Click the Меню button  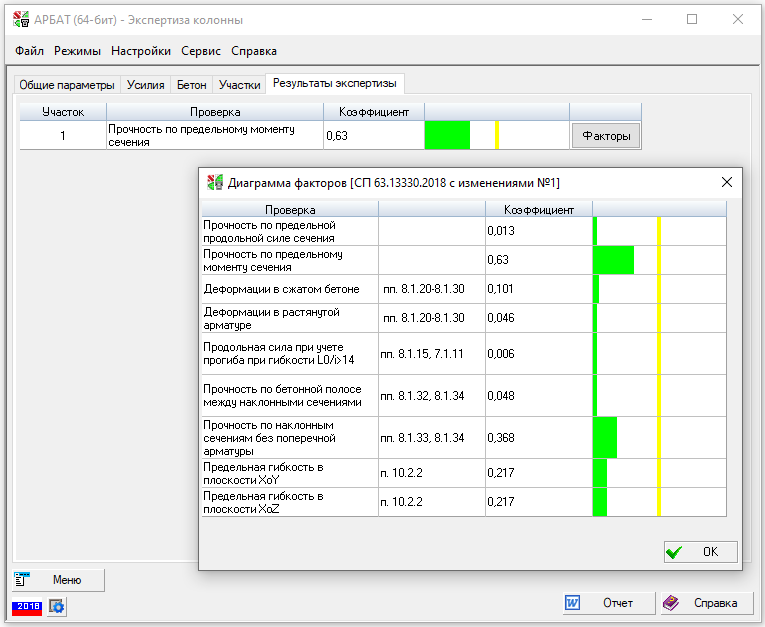[x=58, y=580]
